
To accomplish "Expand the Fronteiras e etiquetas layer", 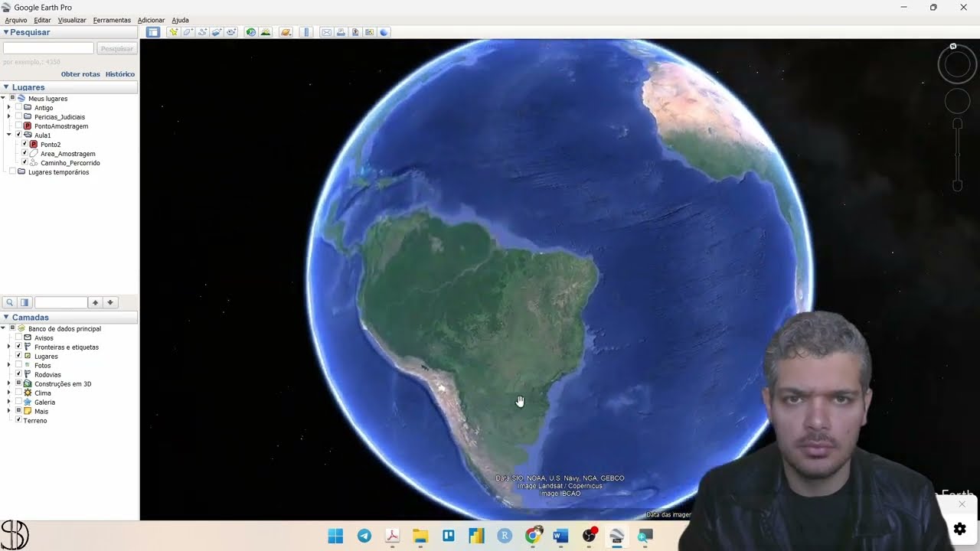I will pyautogui.click(x=9, y=347).
